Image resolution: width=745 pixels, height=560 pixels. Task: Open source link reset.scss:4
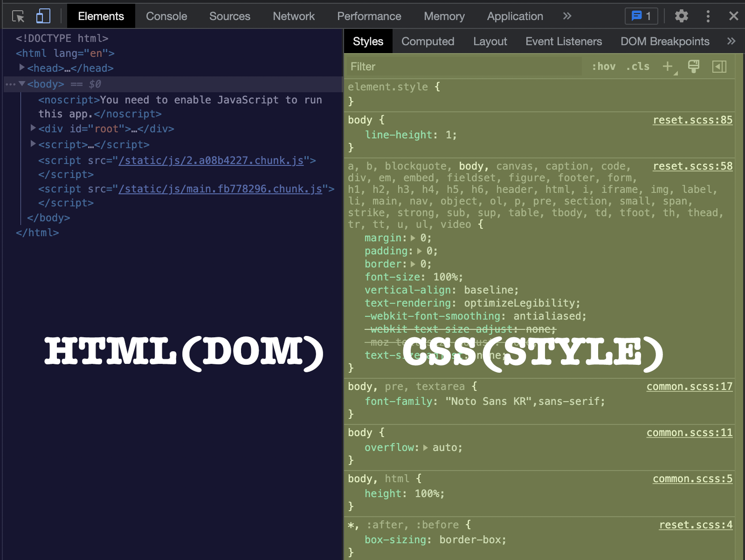tap(696, 525)
